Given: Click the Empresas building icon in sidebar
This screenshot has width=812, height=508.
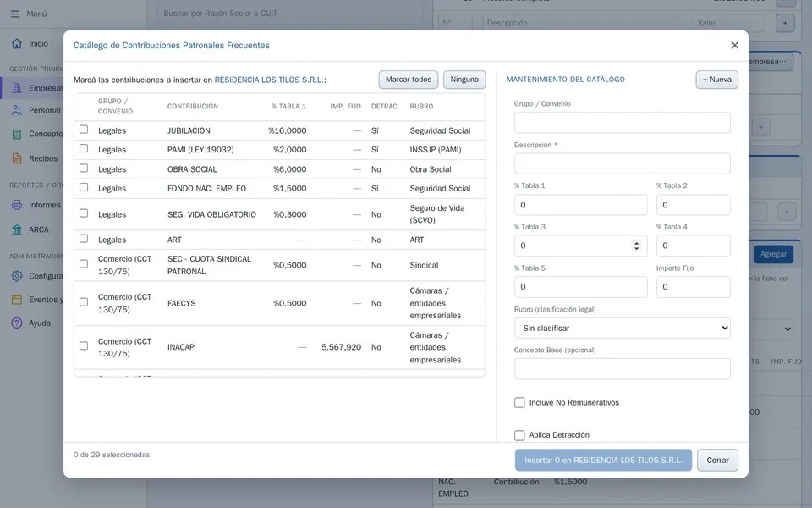Looking at the screenshot, I should 17,88.
